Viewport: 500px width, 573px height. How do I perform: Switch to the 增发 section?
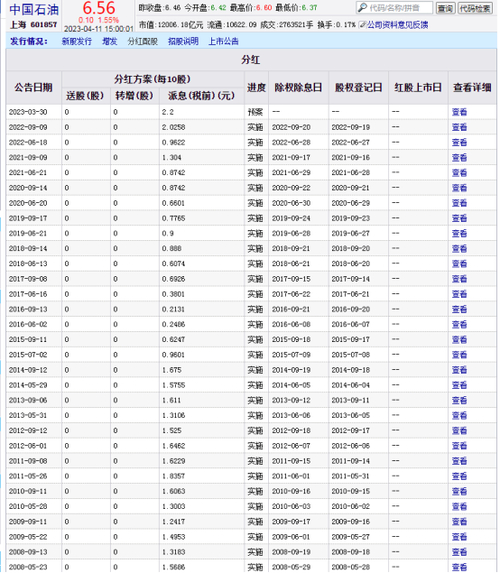[109, 41]
